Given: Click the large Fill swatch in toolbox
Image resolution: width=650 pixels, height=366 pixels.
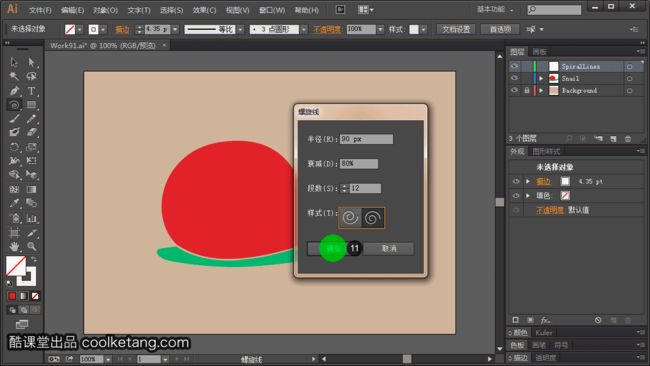Looking at the screenshot, I should tap(16, 266).
